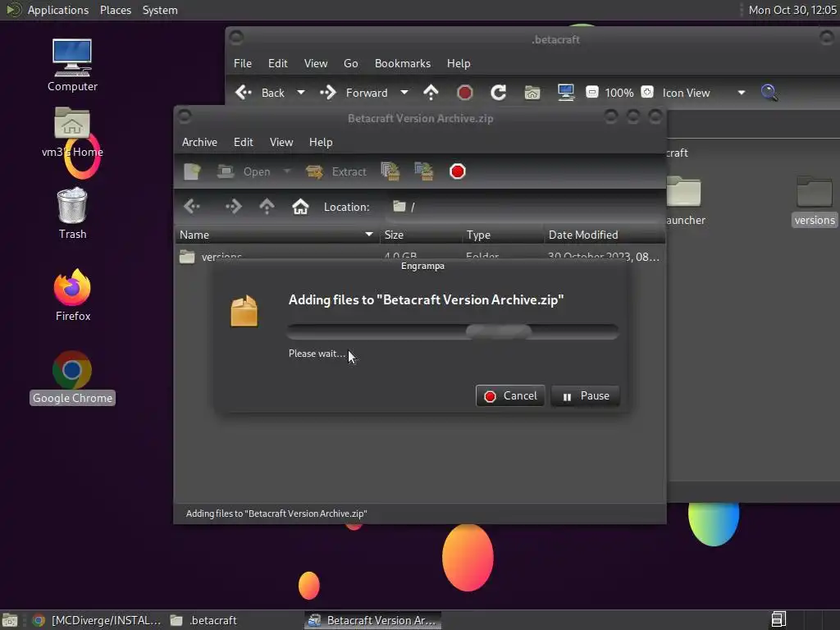
Task: Open the View menu in Engrampa
Action: tap(281, 142)
